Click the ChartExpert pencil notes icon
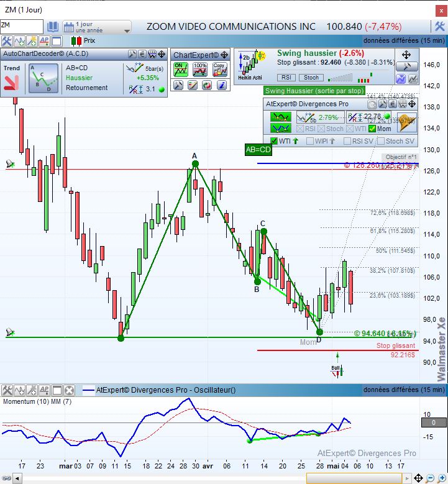Image resolution: width=448 pixels, height=484 pixels. [193, 85]
